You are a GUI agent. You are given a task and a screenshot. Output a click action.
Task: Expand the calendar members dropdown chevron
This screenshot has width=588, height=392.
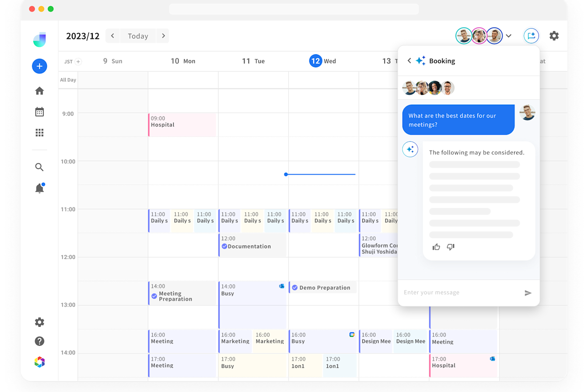(x=508, y=36)
